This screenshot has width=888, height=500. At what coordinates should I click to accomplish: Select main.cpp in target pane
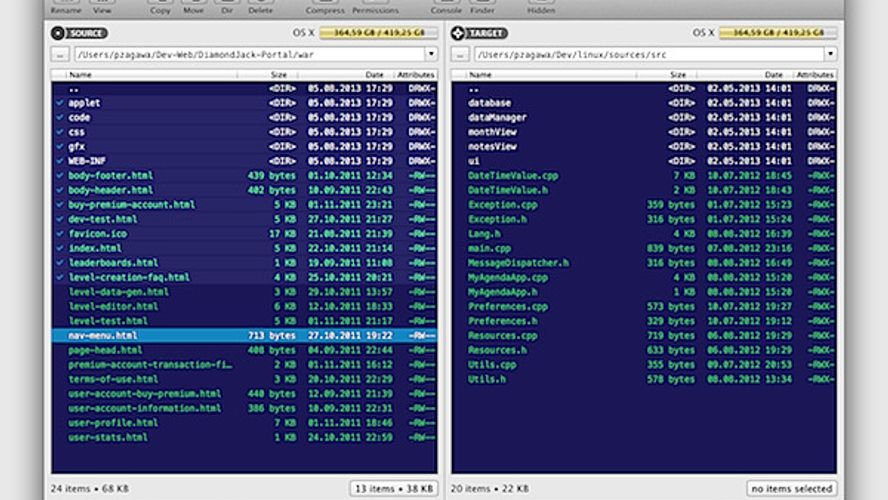[x=644, y=248]
